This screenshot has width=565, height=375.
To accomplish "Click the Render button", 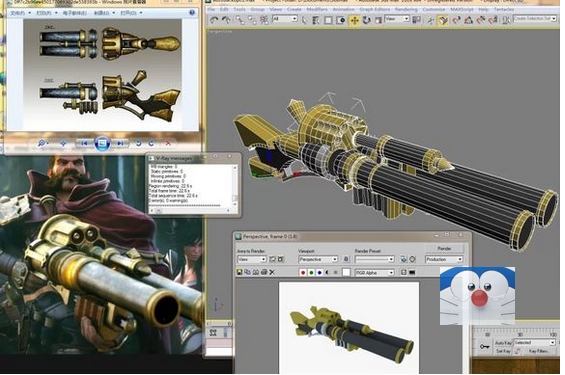I will (x=444, y=249).
